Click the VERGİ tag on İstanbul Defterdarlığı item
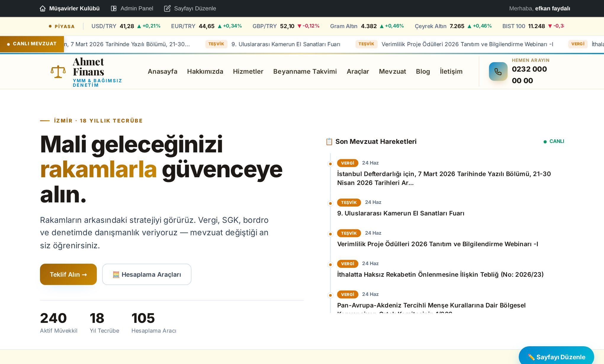 coord(348,163)
